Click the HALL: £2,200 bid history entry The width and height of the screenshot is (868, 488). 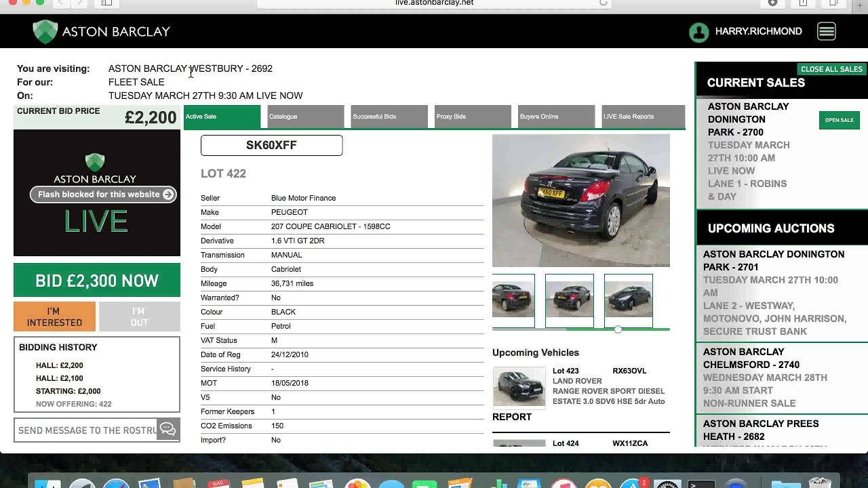[60, 365]
